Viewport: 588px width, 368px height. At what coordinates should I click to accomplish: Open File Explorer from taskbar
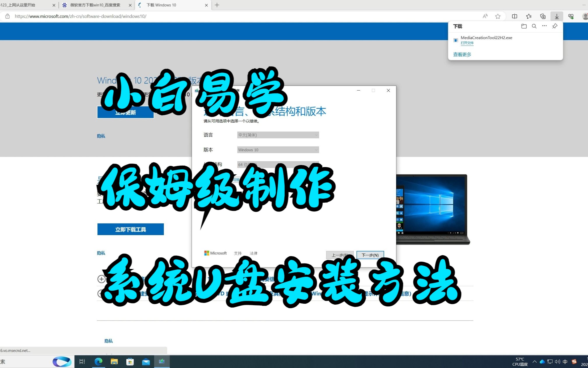(x=114, y=362)
